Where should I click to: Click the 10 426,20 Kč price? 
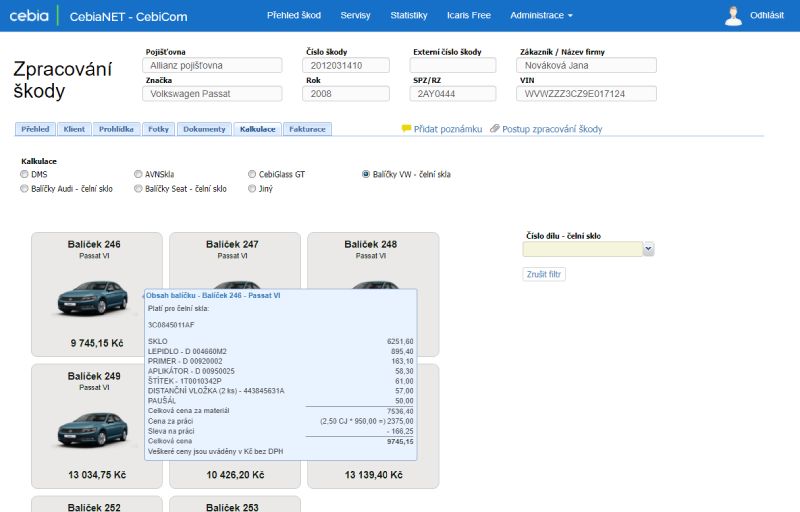[x=235, y=475]
